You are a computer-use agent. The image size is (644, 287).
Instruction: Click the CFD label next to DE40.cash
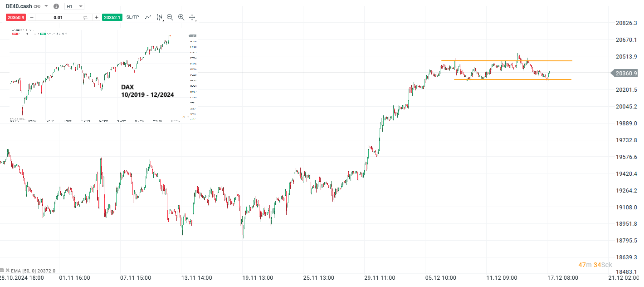pyautogui.click(x=37, y=6)
